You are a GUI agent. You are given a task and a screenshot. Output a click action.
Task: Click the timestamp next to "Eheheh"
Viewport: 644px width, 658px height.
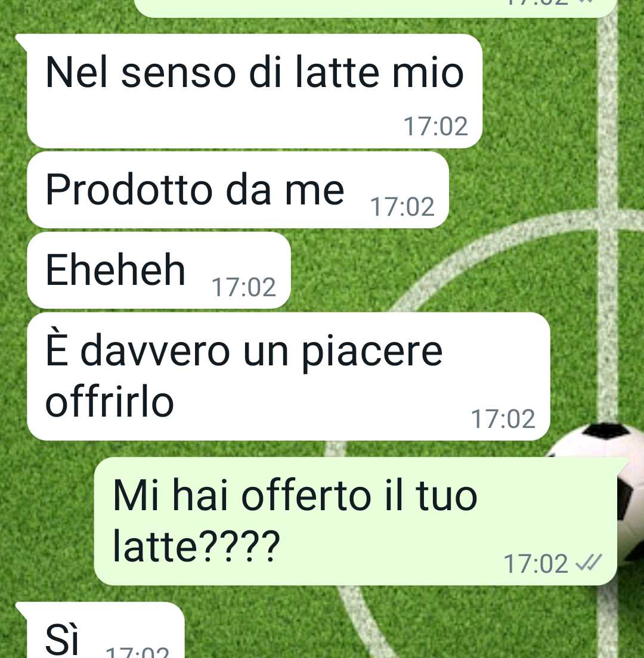pyautogui.click(x=243, y=287)
